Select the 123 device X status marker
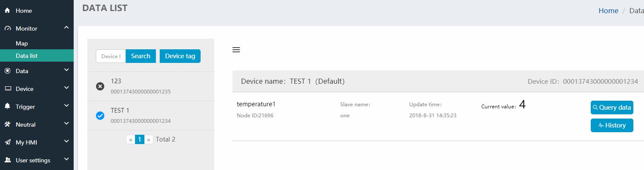Screen dimensions: 644x170 [x=100, y=86]
